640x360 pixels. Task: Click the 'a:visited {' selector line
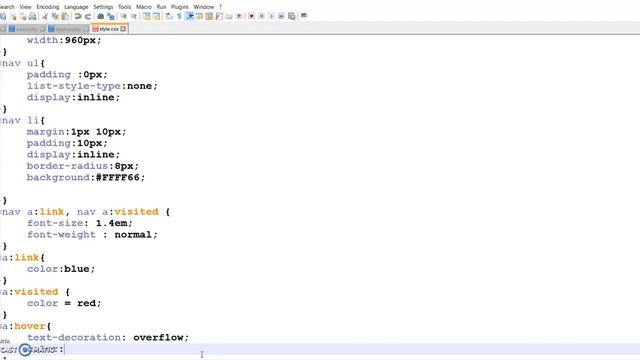click(36, 292)
